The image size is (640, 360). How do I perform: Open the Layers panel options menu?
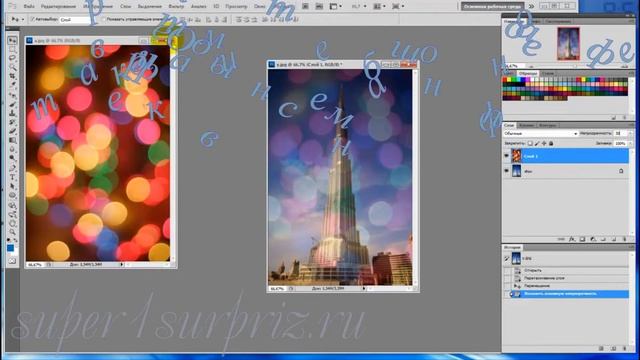pyautogui.click(x=631, y=125)
